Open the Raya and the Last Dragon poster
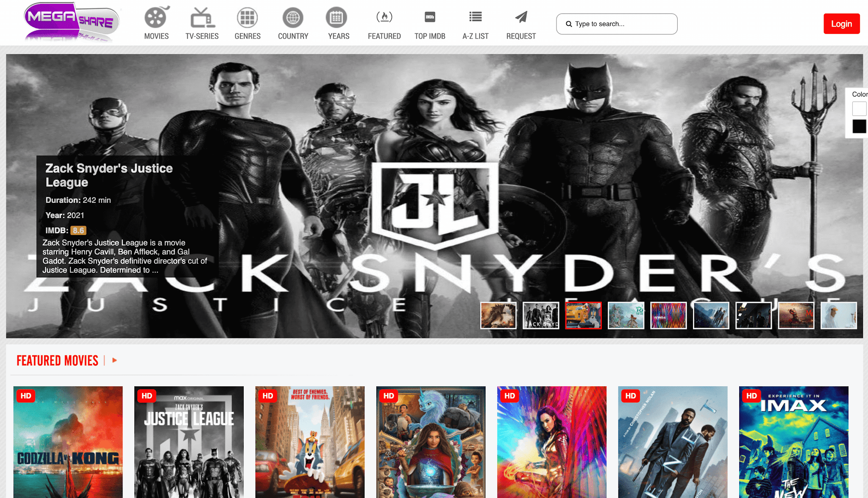Image resolution: width=868 pixels, height=498 pixels. click(431, 442)
